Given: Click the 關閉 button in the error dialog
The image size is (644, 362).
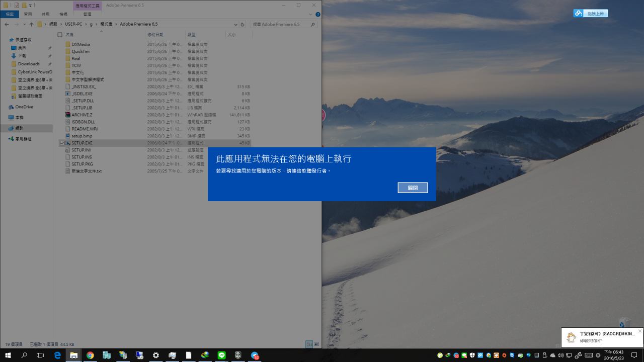Looking at the screenshot, I should (x=413, y=188).
